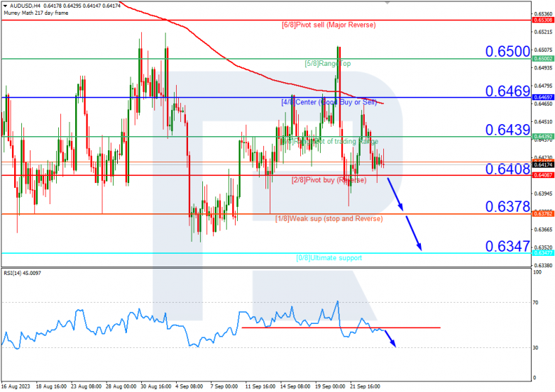Click the [3/8] bot of trading Range label
The height and width of the screenshot is (392, 555).
click(x=329, y=141)
